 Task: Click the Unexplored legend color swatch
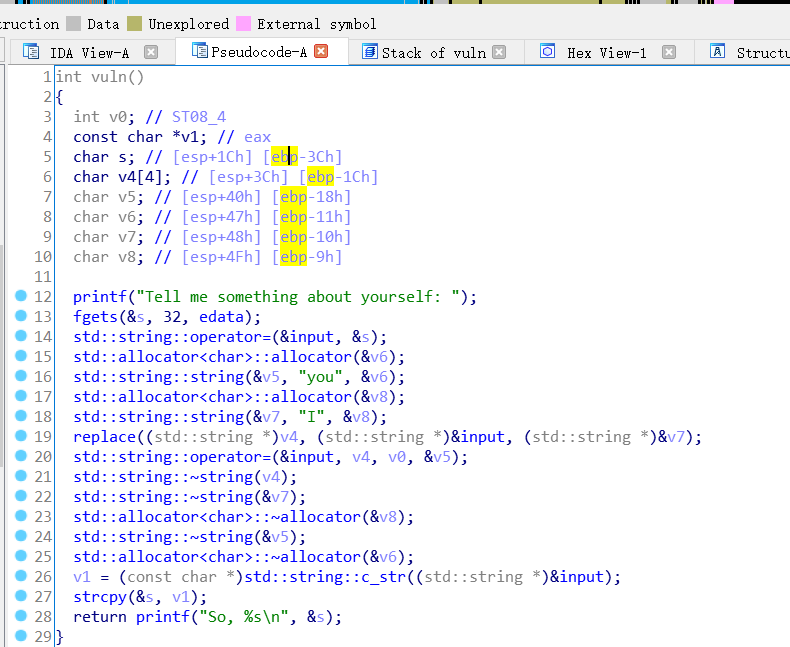pos(135,24)
